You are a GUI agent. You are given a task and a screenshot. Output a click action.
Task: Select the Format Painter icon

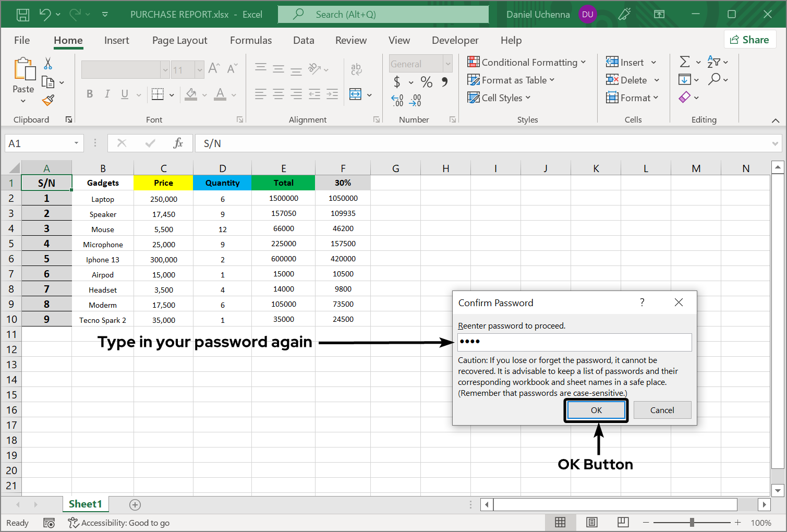48,100
